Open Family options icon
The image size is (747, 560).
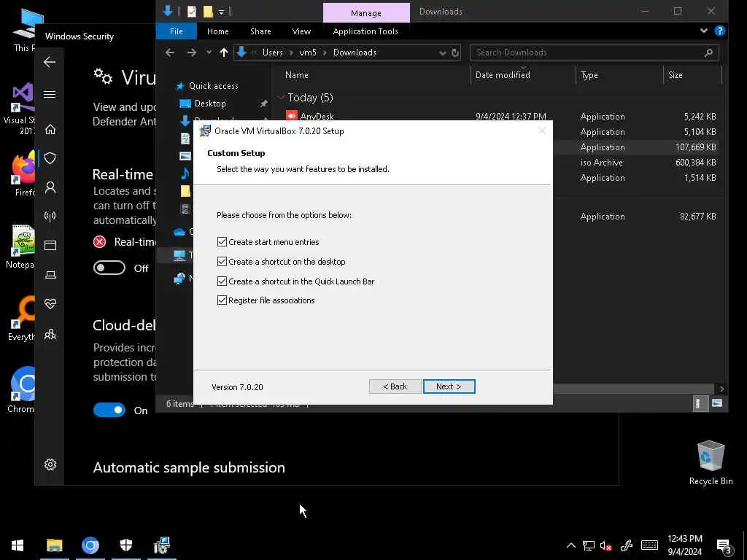(50, 334)
